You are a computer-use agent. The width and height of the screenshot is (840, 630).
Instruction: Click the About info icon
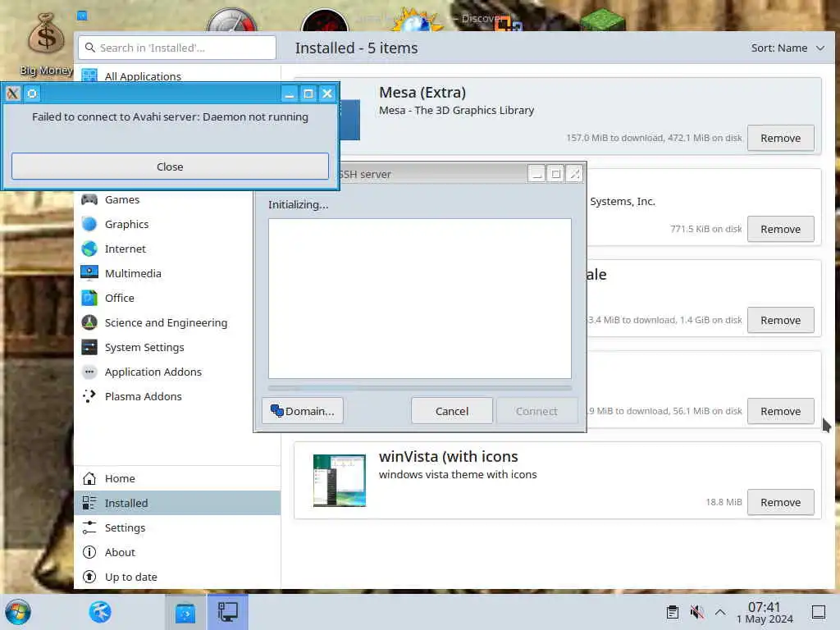(x=89, y=552)
